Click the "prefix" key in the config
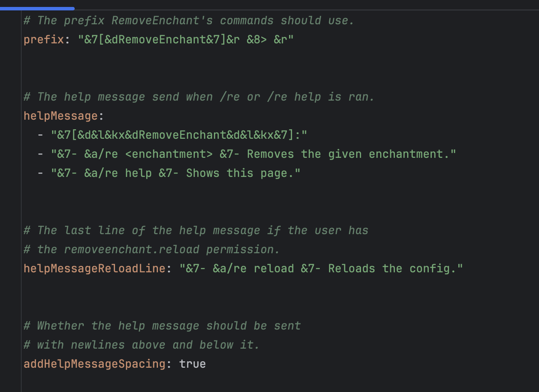Screen dimensions: 539x392 (43, 39)
